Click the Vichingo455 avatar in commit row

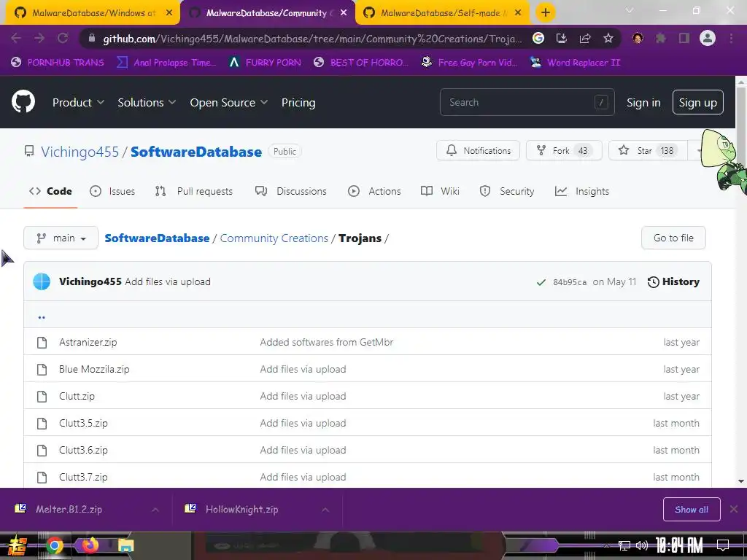[x=42, y=281]
